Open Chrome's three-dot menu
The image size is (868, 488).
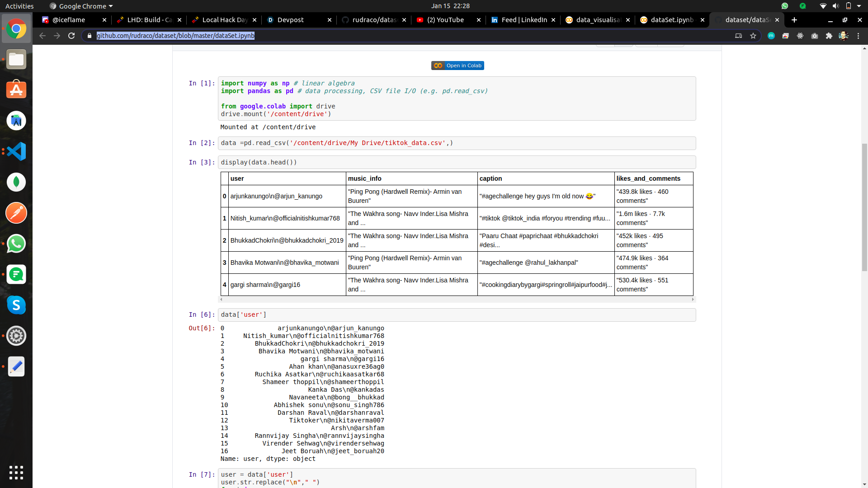click(x=859, y=36)
